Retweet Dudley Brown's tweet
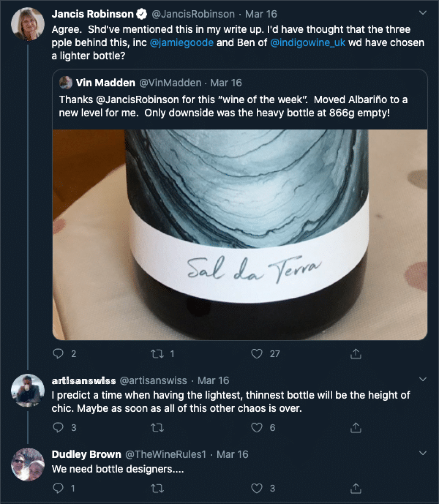The image size is (439, 504). pyautogui.click(x=157, y=488)
